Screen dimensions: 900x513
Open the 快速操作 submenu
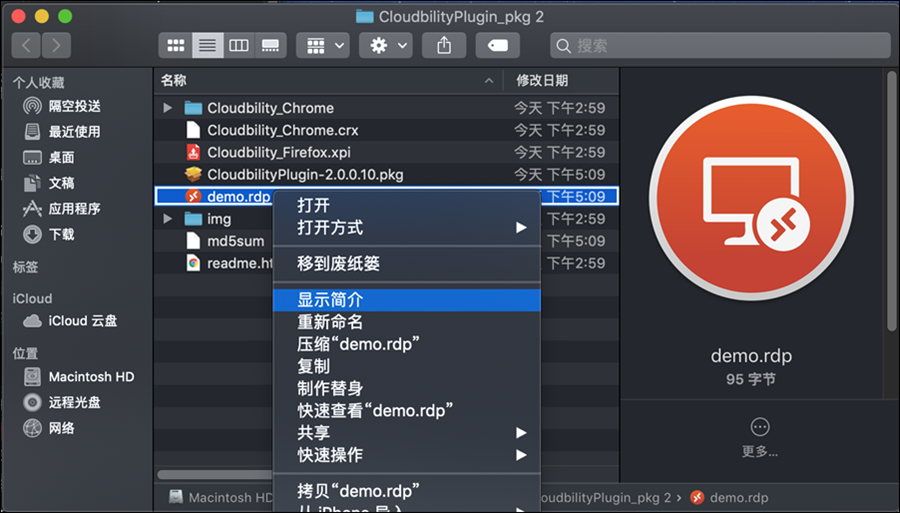click(x=407, y=455)
